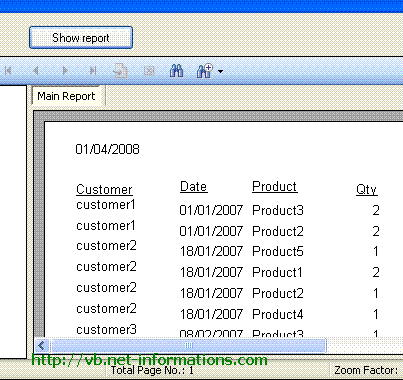
Task: Click the Go to page icon
Action: [x=120, y=71]
